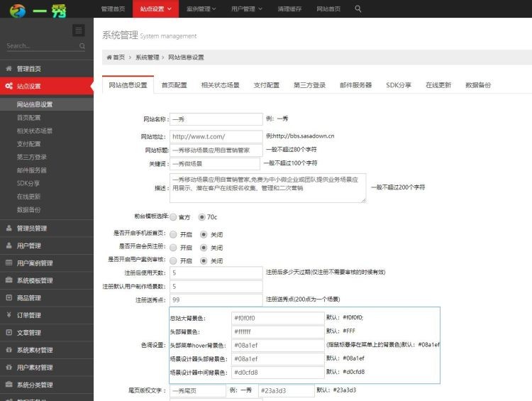Click the briefcase icon beside 系统分类管理
Viewport: 532px width, 401px height.
click(9, 385)
